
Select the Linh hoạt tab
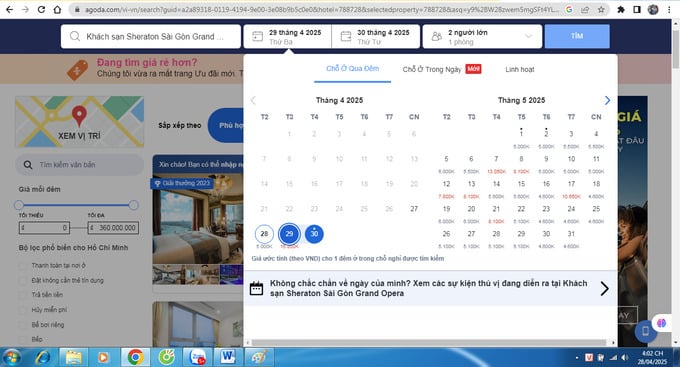click(520, 69)
